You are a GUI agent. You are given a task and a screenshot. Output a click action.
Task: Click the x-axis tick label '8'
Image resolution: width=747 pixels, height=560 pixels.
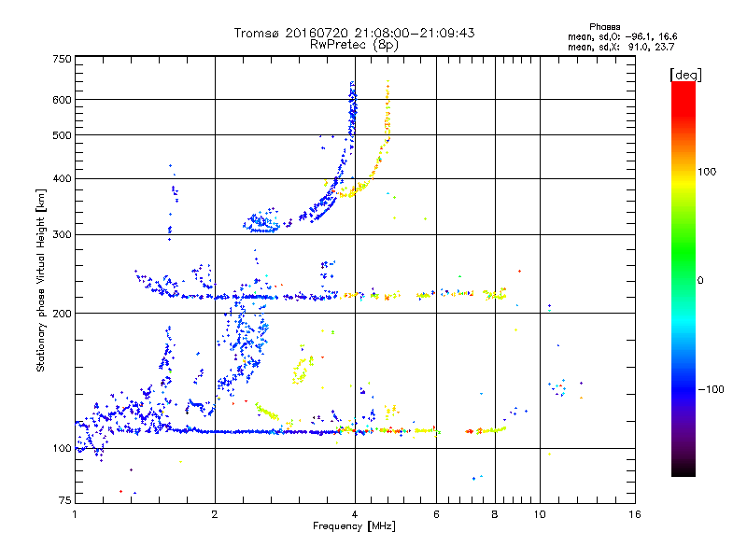(x=495, y=514)
